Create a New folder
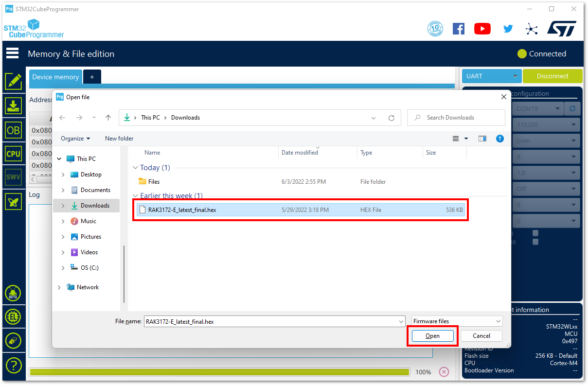Screen dimensions: 588x385 [119, 139]
